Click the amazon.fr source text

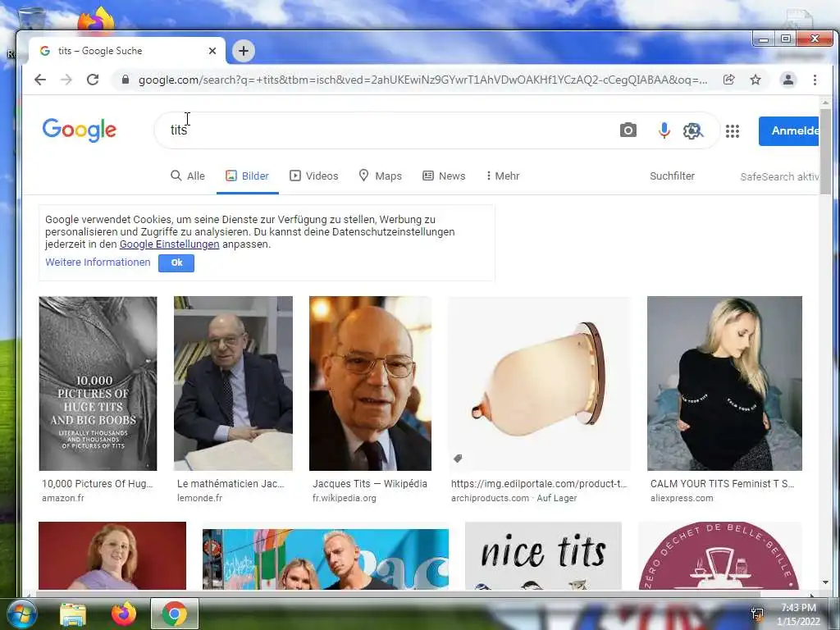coord(62,498)
